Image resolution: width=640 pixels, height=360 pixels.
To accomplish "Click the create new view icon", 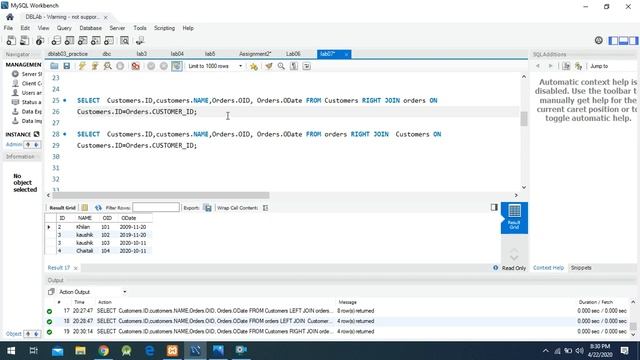I will tap(82, 40).
